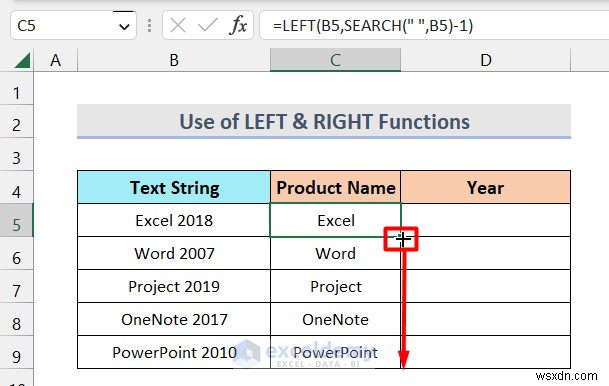Viewport: 609px width, 386px height.
Task: Click the formula bar options dots handle
Action: 149,26
